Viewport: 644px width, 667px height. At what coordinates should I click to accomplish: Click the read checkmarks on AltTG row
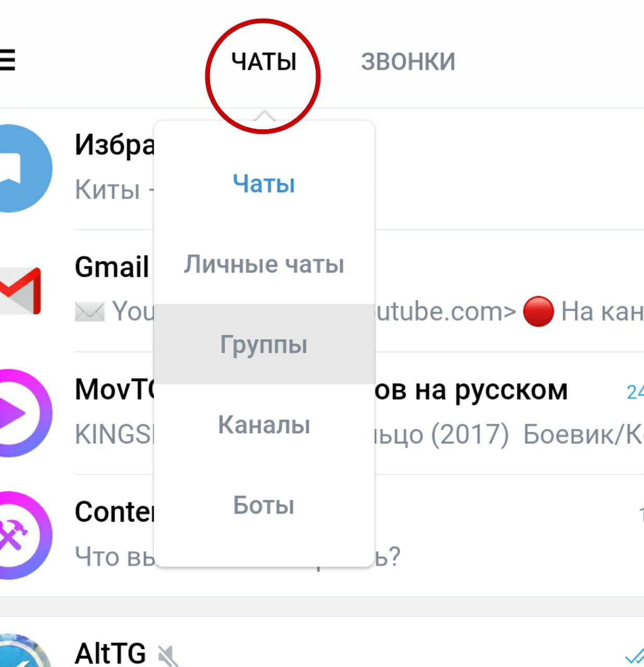point(634,656)
